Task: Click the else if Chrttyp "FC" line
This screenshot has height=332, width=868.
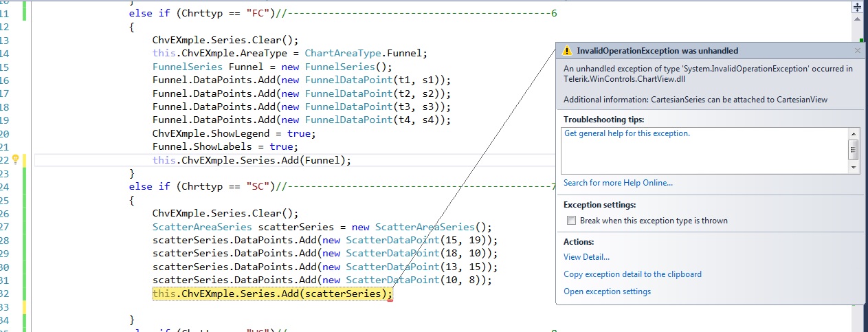Action: 343,13
